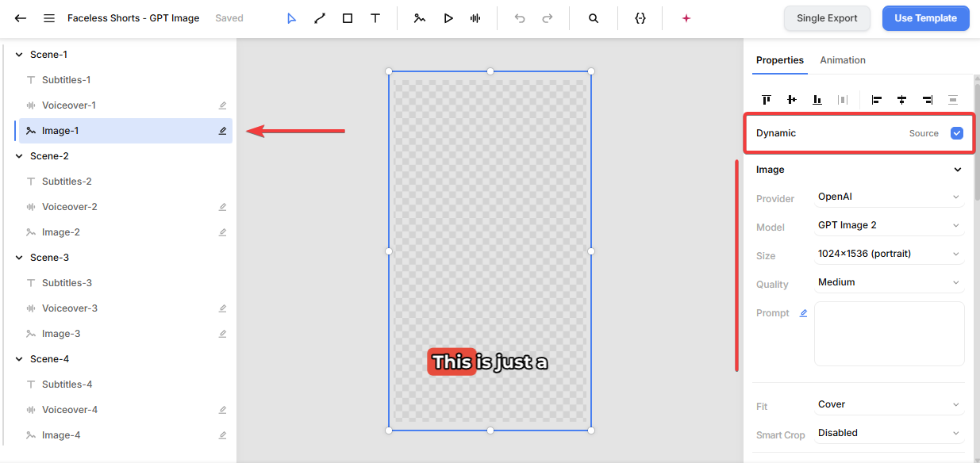Select the rectangle shape tool
This screenshot has height=463, width=980.
tap(348, 18)
